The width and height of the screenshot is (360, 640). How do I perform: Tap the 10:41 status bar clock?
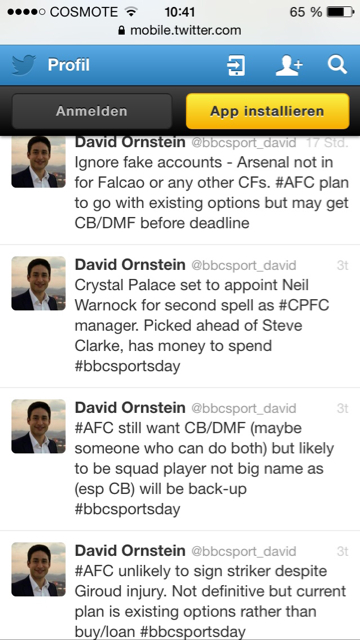click(x=180, y=12)
